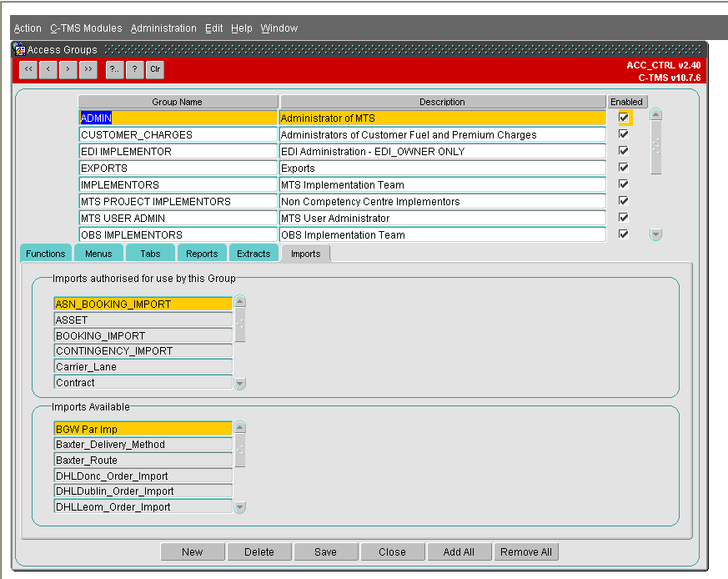This screenshot has height=579, width=728.
Task: Select ASSET in authorised imports list
Action: click(x=143, y=320)
